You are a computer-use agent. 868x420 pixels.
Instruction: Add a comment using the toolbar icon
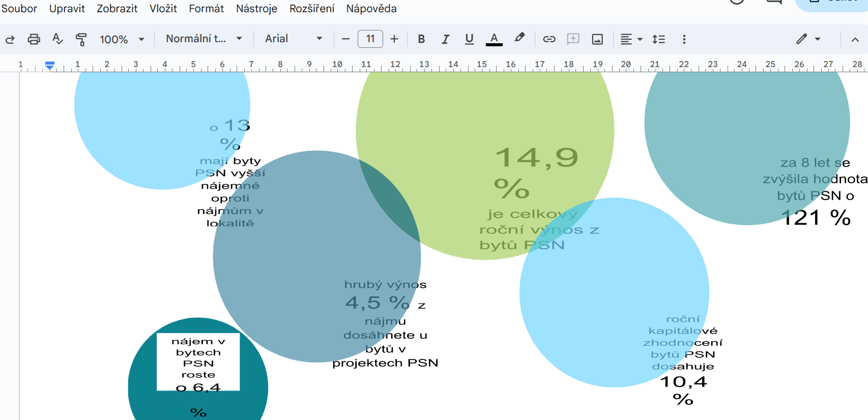click(x=573, y=39)
